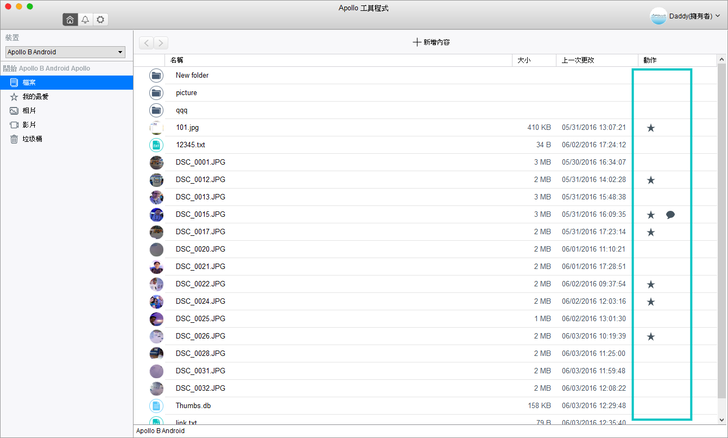Toggle the favorite star on DSC_0026.JPG
The height and width of the screenshot is (438, 728).
coord(651,337)
